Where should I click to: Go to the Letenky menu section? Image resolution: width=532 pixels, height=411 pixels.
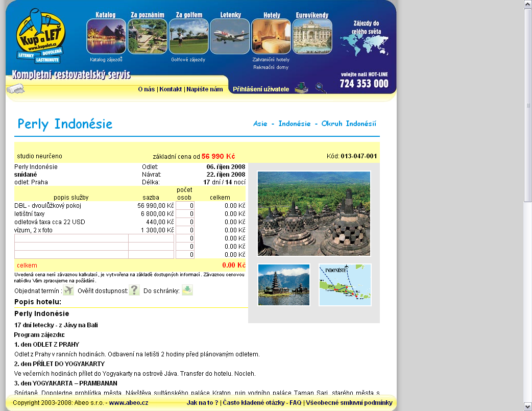(x=230, y=36)
